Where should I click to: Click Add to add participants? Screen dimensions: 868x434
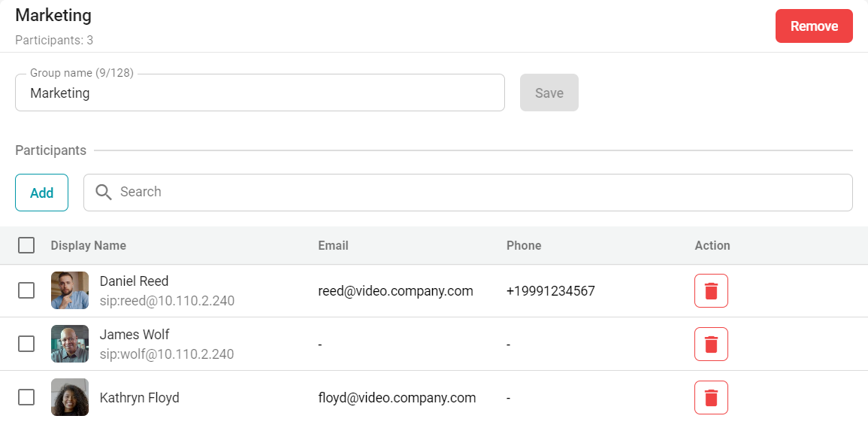pos(41,193)
